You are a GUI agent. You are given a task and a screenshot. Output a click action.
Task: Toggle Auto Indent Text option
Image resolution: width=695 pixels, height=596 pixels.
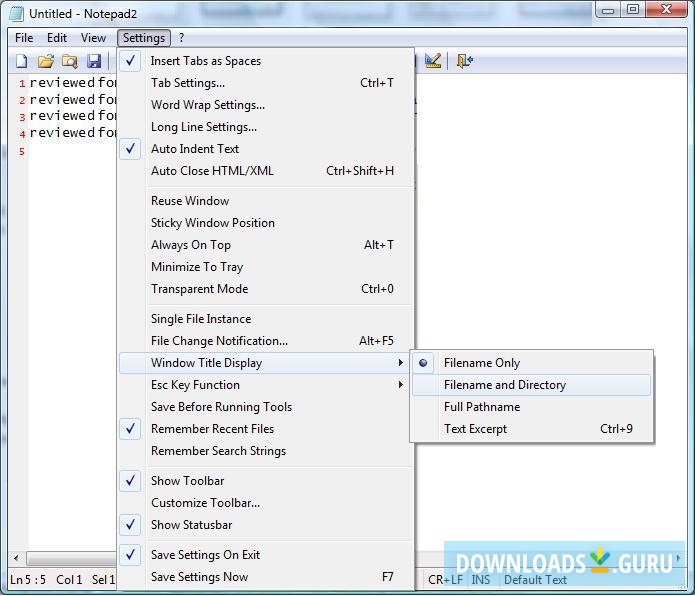pyautogui.click(x=266, y=149)
